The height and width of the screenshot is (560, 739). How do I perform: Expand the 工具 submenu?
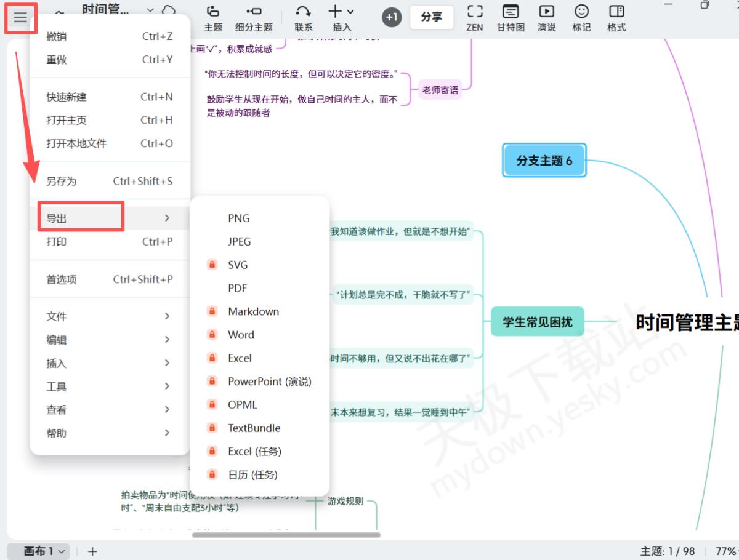(109, 386)
